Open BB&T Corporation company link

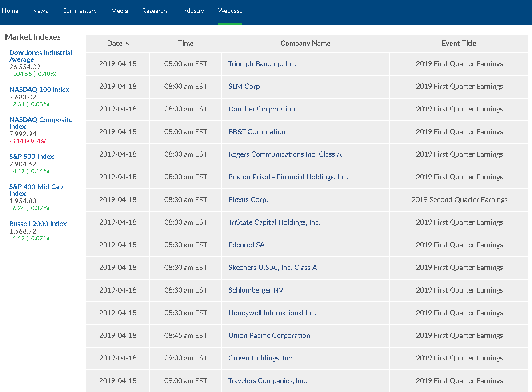257,132
